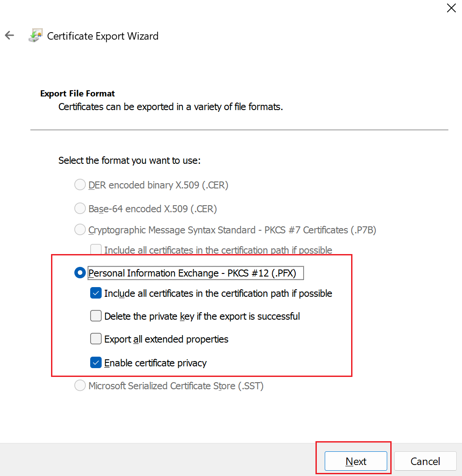Viewport: 462px width, 476px height.
Task: Disable Enable certificate privacy checkbox
Action: [x=96, y=362]
